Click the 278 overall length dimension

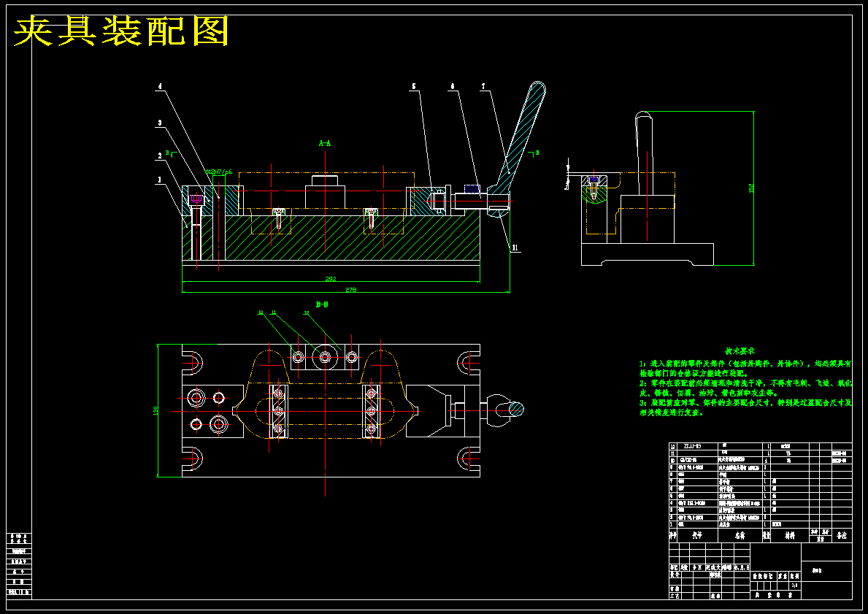351,290
